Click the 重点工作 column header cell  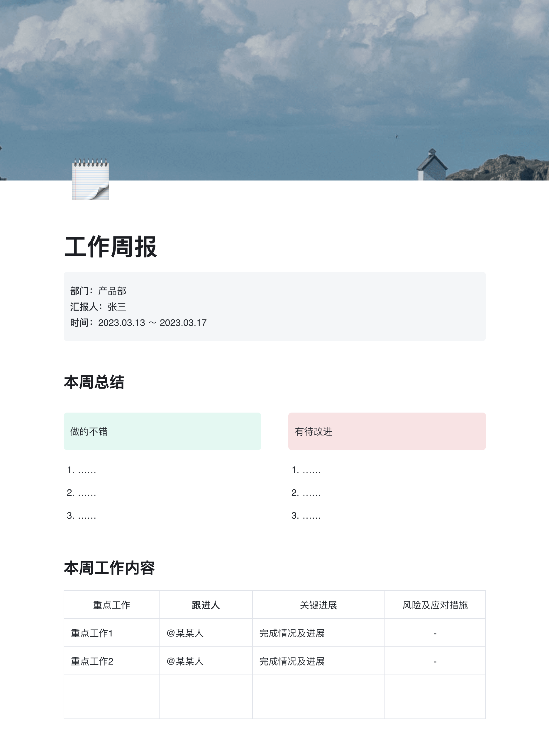pos(111,605)
